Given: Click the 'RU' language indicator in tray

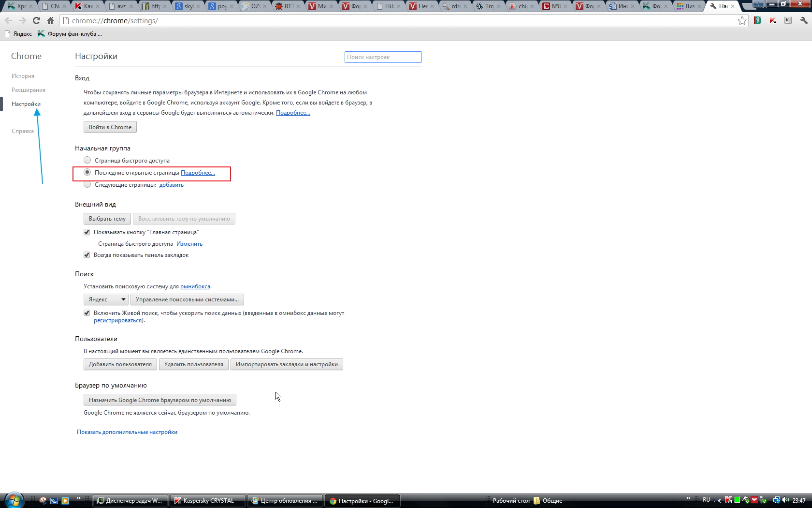Looking at the screenshot, I should pyautogui.click(x=707, y=500).
